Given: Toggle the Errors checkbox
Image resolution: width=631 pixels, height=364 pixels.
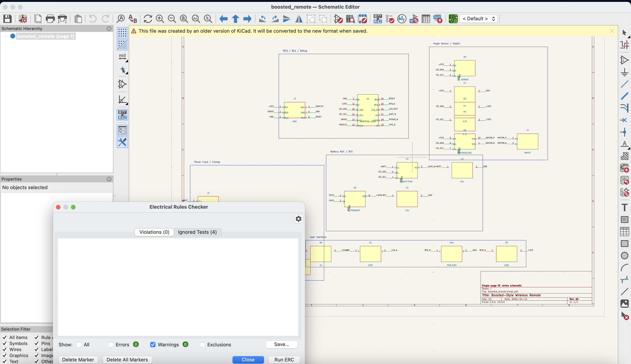Looking at the screenshot, I should point(111,344).
